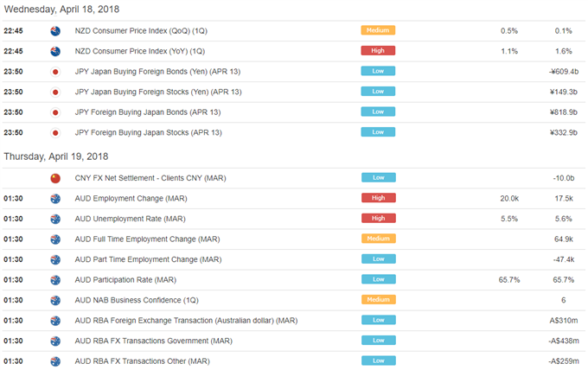Click the 17.5k previous value for Employment Change
588x370 pixels.
pyautogui.click(x=564, y=198)
